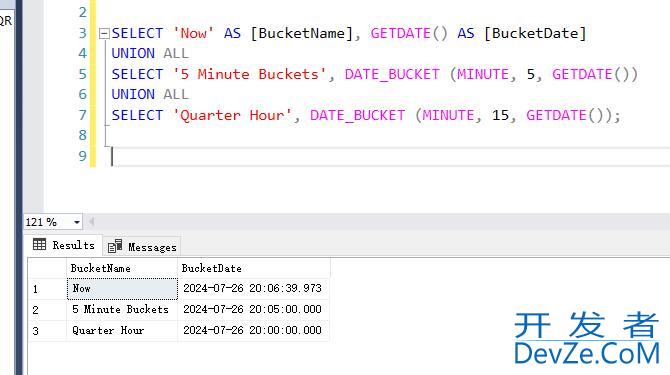Select the 'Now' cell in results

(x=122, y=289)
